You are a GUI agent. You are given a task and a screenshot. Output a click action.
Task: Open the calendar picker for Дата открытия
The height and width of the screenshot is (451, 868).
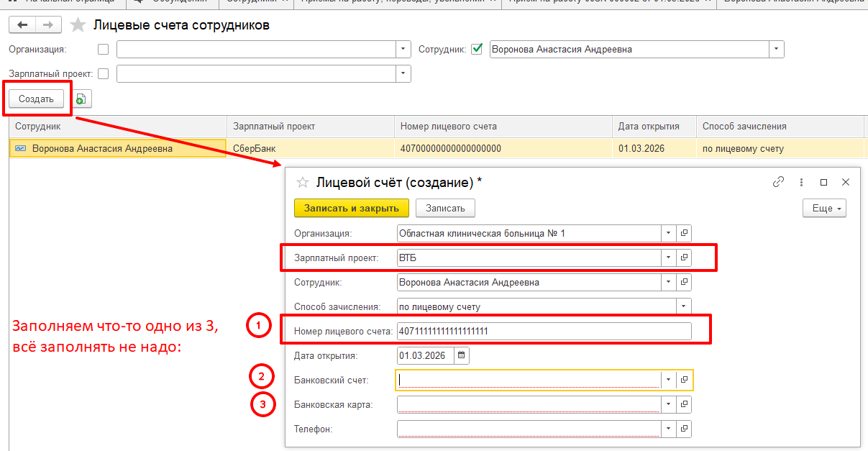click(x=461, y=355)
